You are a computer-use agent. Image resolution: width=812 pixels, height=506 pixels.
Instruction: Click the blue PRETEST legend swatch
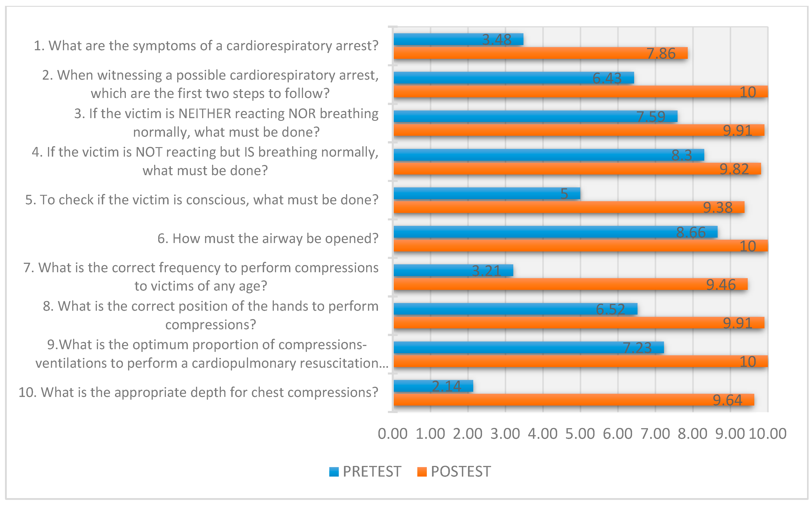tap(334, 472)
